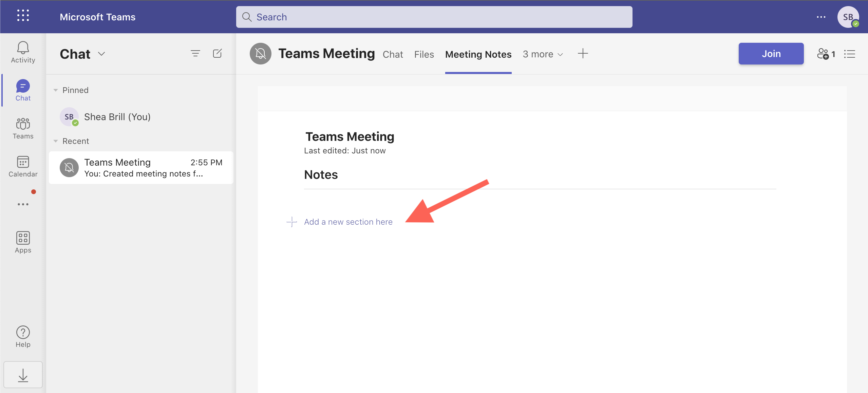Click the plus icon beside Add a new section
The height and width of the screenshot is (393, 868).
[292, 222]
